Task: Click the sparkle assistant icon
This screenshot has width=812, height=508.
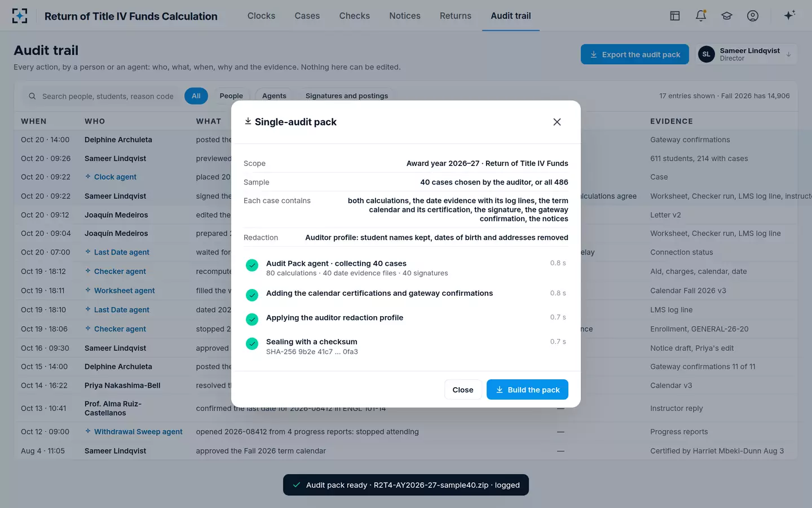Action: (x=789, y=15)
